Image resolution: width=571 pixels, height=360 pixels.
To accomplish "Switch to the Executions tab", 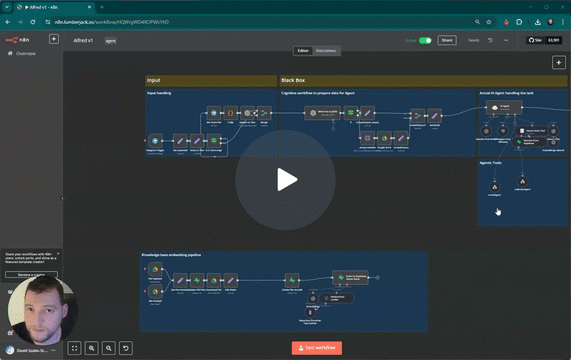I will coord(326,51).
